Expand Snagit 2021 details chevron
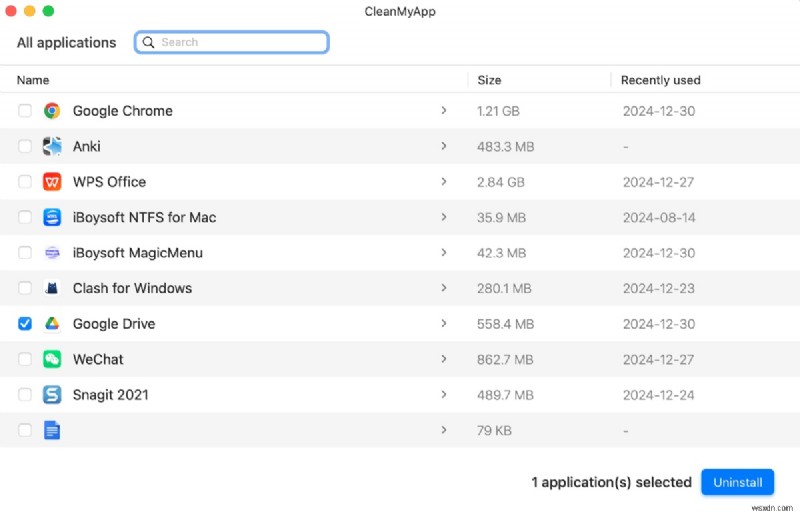The width and height of the screenshot is (800, 514). 444,394
